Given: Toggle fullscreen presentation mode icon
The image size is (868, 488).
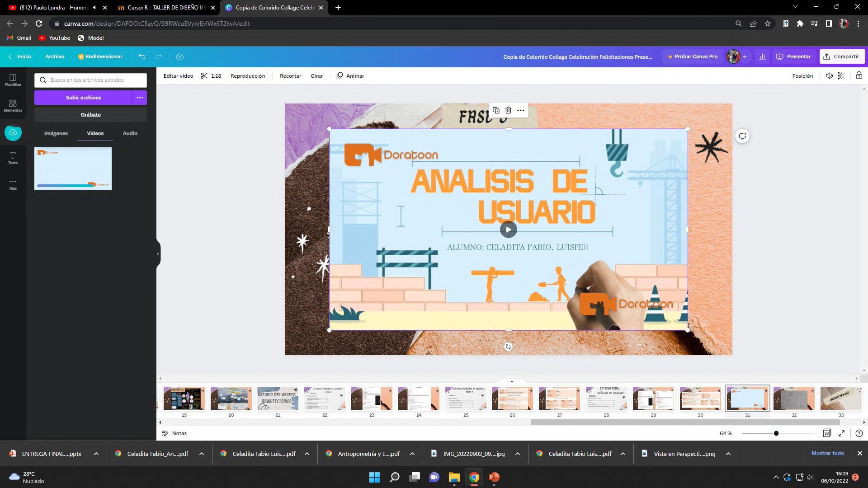Looking at the screenshot, I should point(842,433).
